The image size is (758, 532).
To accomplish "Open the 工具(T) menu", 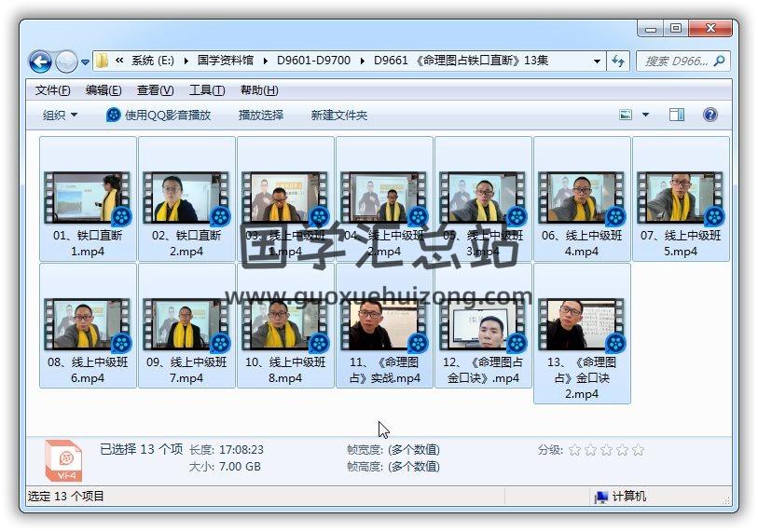I will tap(206, 90).
